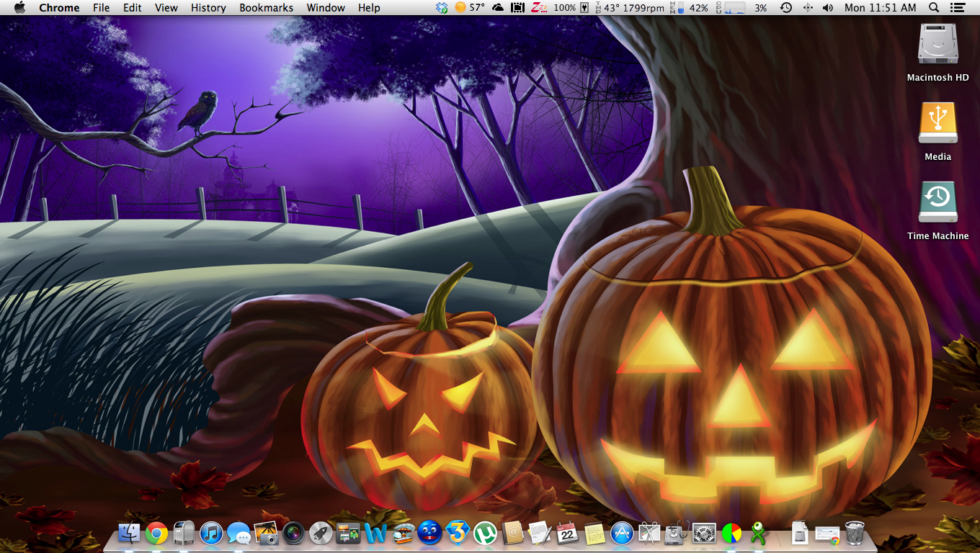Image resolution: width=980 pixels, height=553 pixels.
Task: Open Time Machine menu bar icon
Action: click(786, 8)
